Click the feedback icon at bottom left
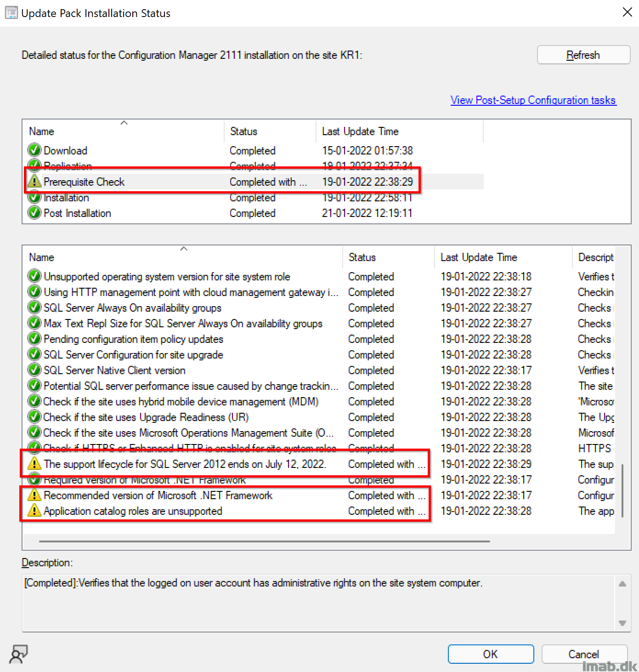 pos(18,654)
